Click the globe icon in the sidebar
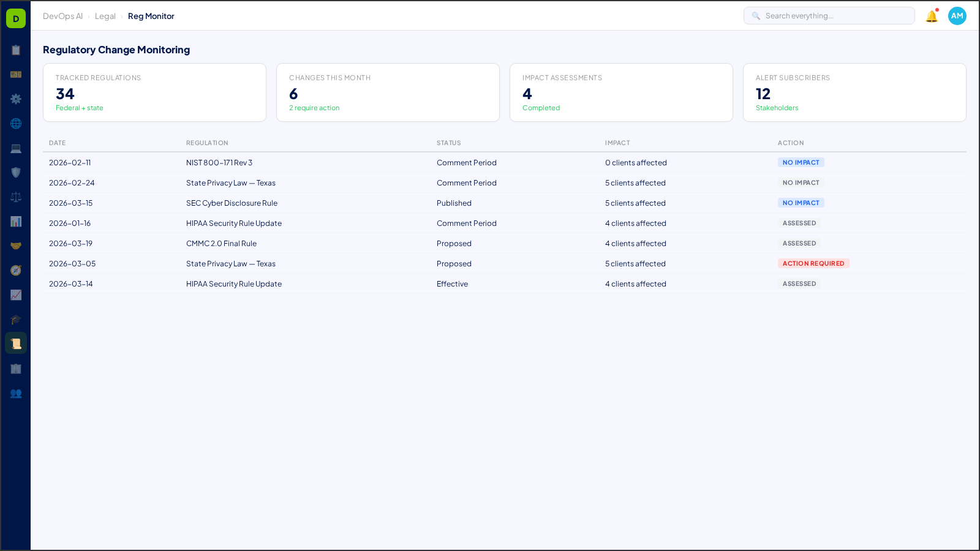980x551 pixels. pyautogui.click(x=16, y=123)
